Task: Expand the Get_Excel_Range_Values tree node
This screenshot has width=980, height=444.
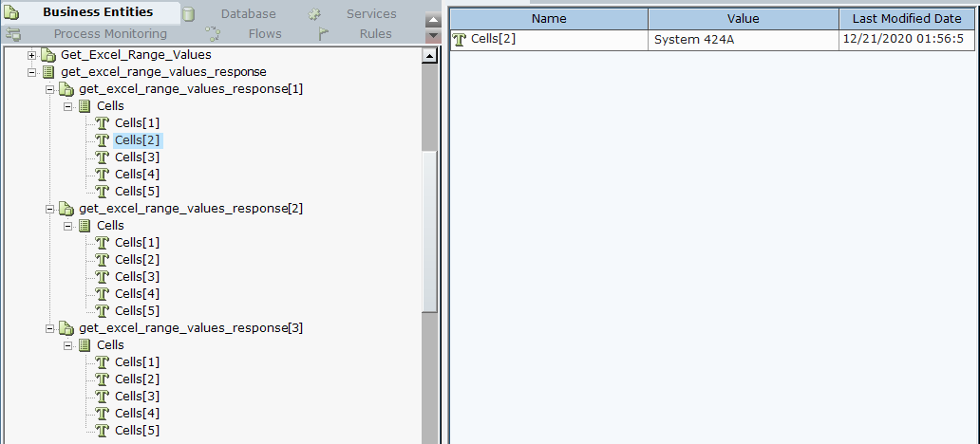Action: (32, 55)
